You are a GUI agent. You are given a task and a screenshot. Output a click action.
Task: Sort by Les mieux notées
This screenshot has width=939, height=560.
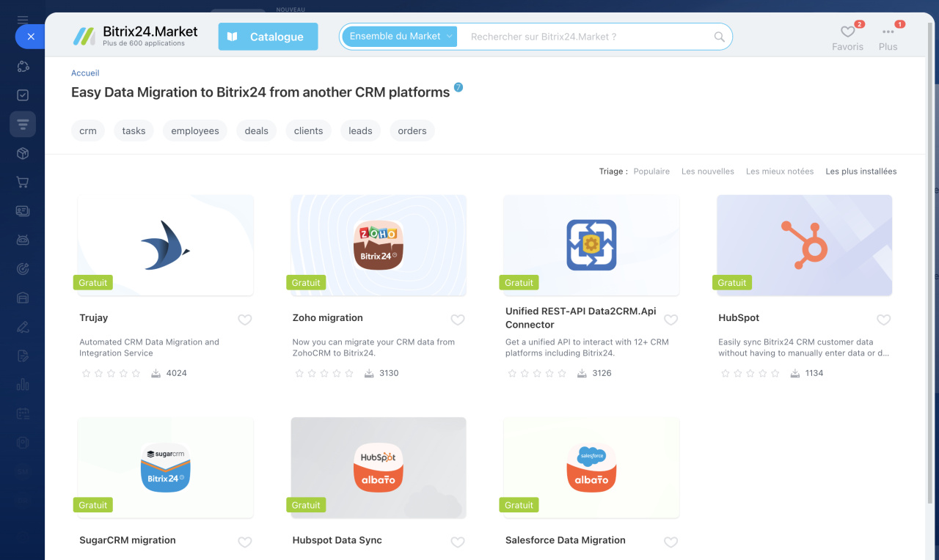(780, 172)
